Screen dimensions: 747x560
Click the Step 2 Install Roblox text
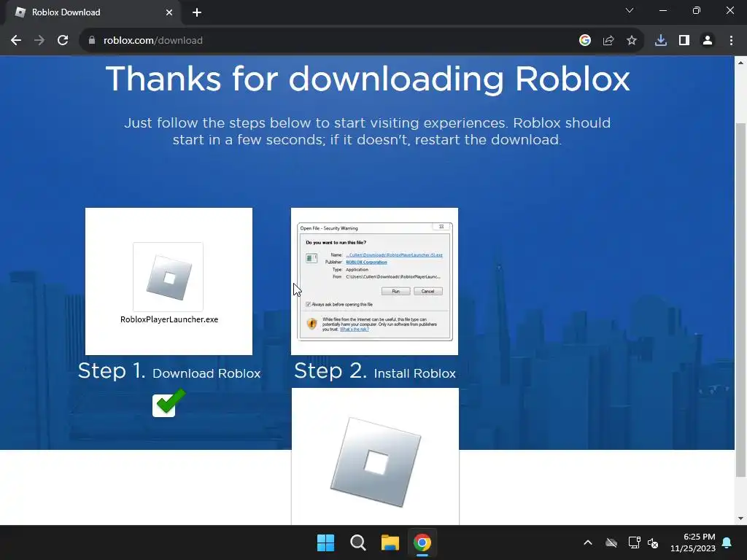point(375,371)
